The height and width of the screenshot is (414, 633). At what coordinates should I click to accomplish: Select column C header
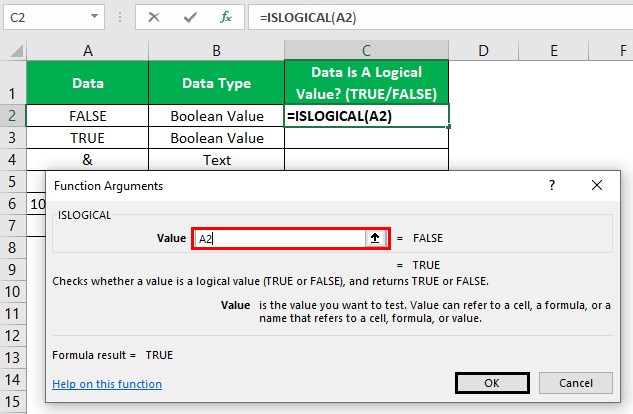click(x=366, y=51)
